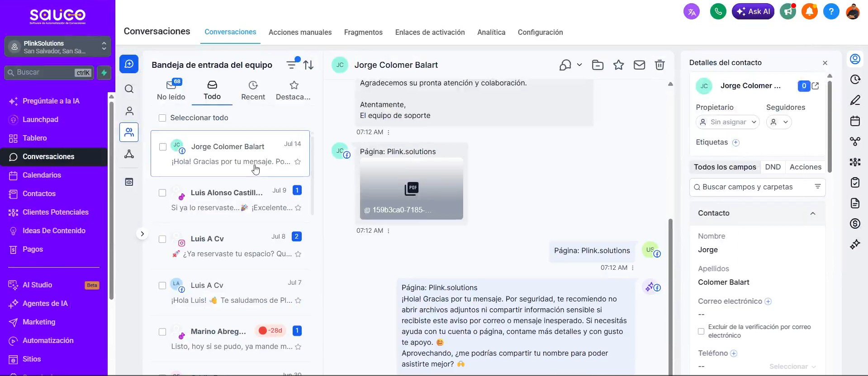This screenshot has width=868, height=376.
Task: Open conversation search magnifier icon
Action: (x=129, y=89)
